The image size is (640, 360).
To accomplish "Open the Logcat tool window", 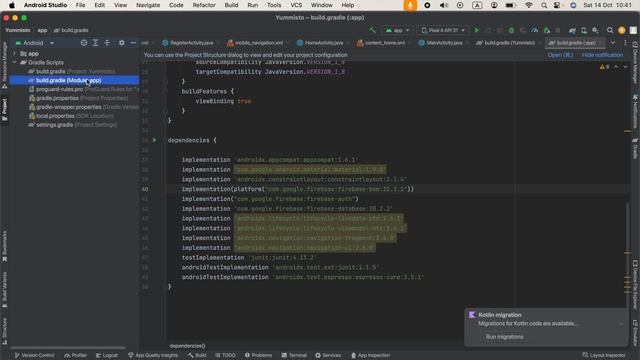I will pyautogui.click(x=107, y=355).
